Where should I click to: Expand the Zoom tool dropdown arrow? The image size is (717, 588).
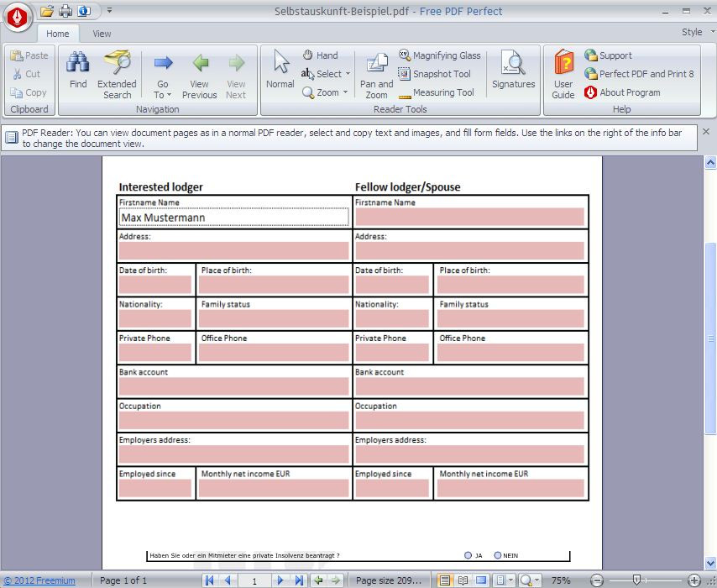(345, 92)
